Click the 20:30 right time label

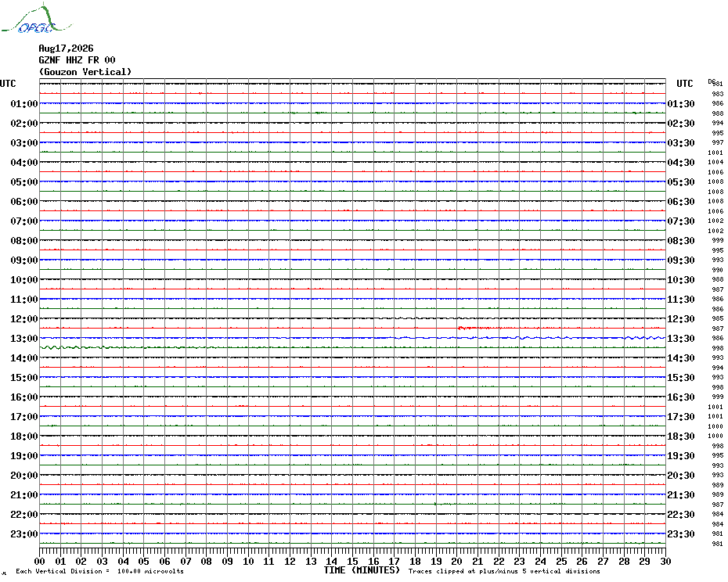tap(681, 476)
